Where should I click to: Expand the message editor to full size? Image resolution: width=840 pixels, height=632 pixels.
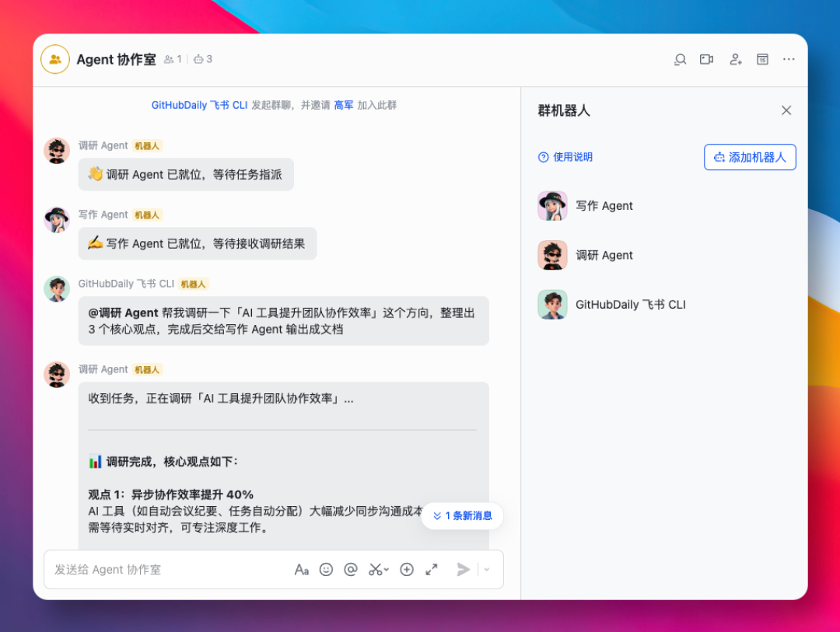tap(431, 569)
